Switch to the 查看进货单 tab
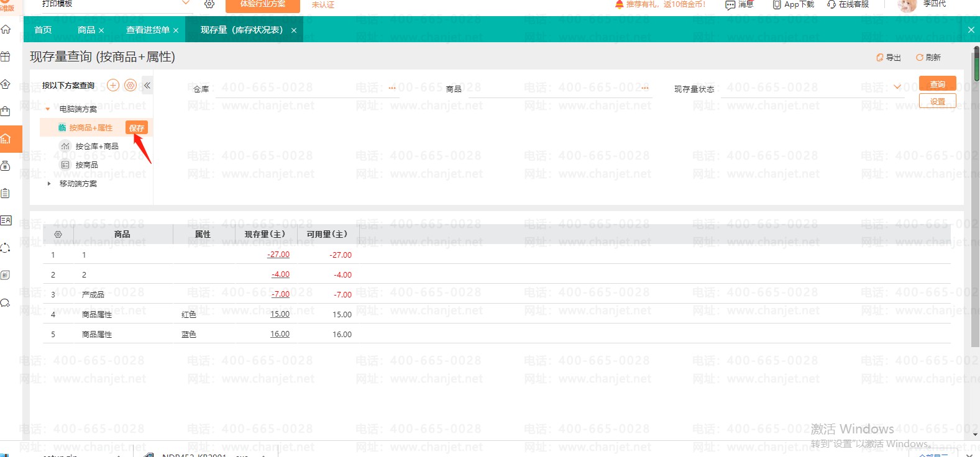The width and height of the screenshot is (980, 457). pyautogui.click(x=148, y=30)
